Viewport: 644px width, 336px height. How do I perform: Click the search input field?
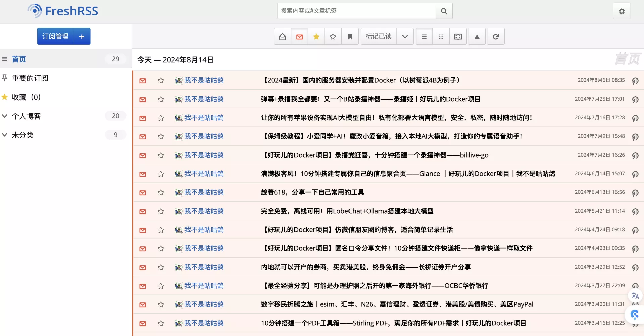coord(357,11)
